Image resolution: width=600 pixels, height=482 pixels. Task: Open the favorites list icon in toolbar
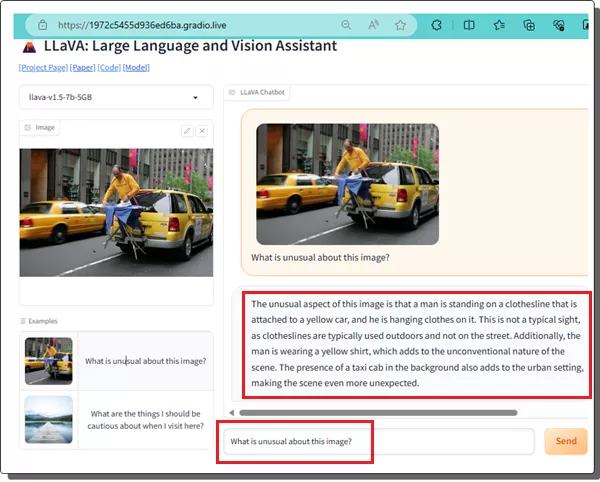tap(498, 25)
